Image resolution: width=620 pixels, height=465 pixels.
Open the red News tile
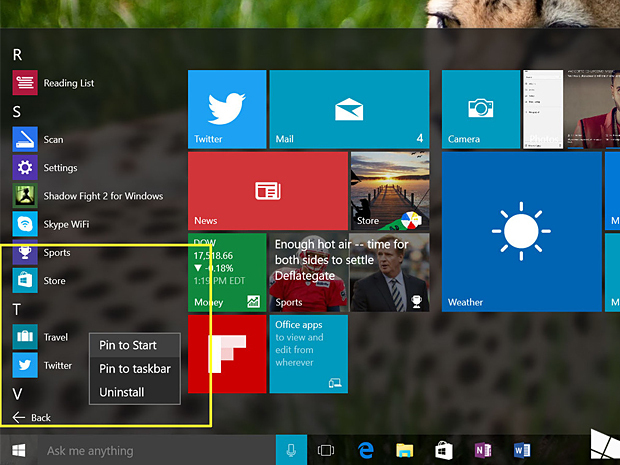coord(268,191)
